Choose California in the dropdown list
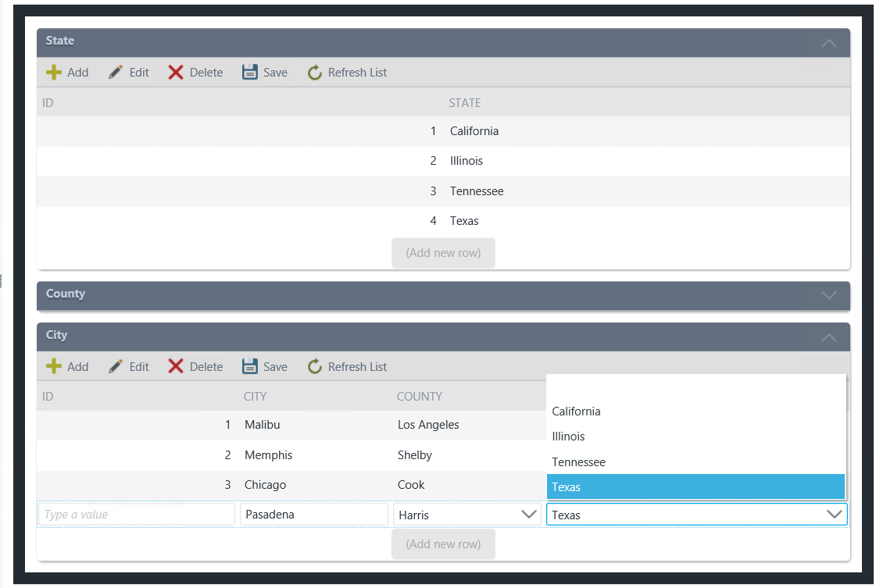This screenshot has height=588, width=876. click(695, 412)
